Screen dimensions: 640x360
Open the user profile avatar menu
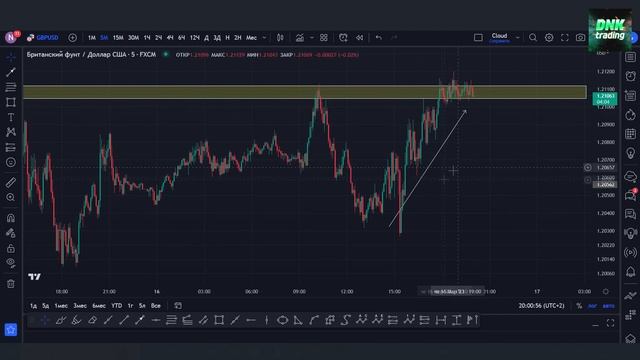pos(11,38)
